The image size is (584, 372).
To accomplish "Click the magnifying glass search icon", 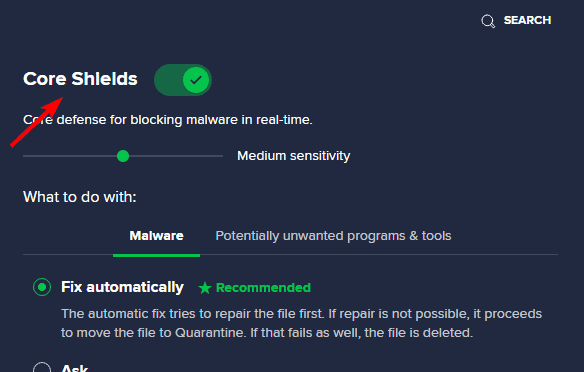I will [488, 21].
